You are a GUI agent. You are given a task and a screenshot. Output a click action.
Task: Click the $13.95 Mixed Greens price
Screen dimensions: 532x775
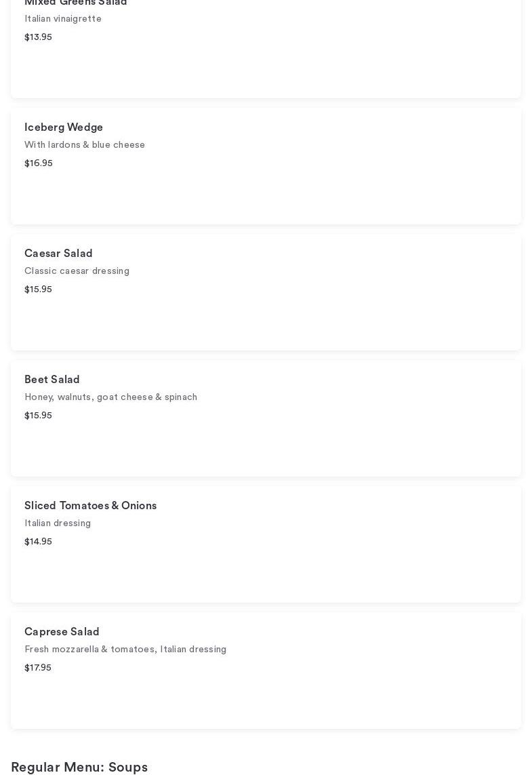(x=38, y=37)
